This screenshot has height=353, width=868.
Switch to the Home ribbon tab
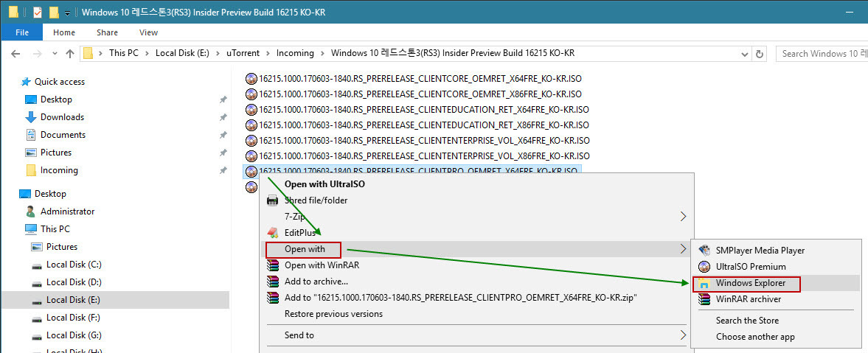pos(64,32)
